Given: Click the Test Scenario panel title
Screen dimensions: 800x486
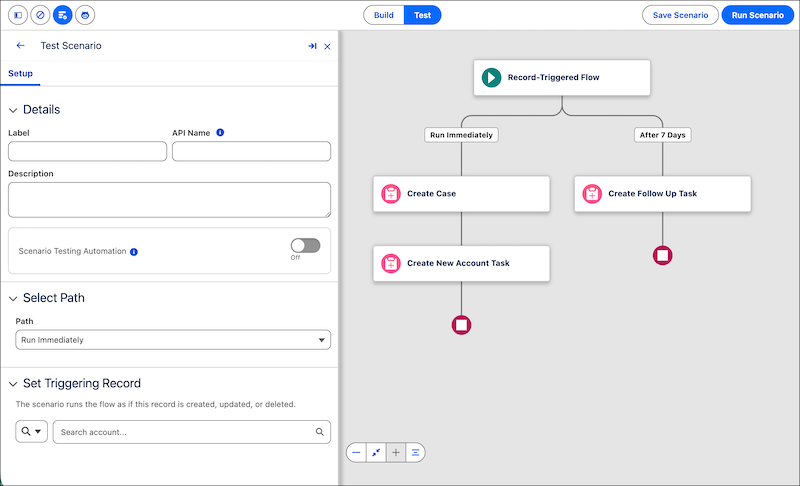Looking at the screenshot, I should click(71, 46).
